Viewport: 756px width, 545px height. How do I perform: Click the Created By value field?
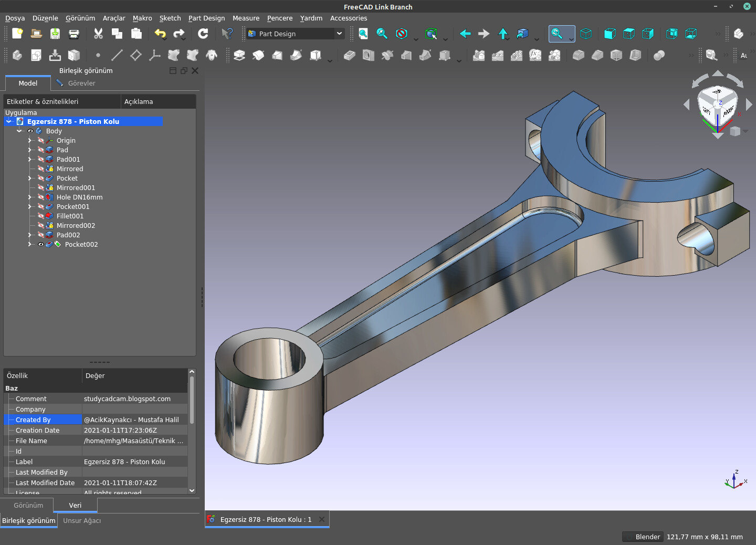134,420
